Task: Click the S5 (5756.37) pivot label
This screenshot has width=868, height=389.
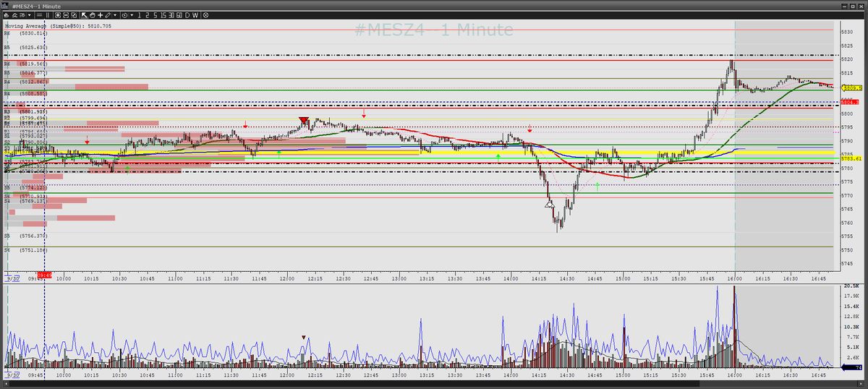Action: click(25, 236)
